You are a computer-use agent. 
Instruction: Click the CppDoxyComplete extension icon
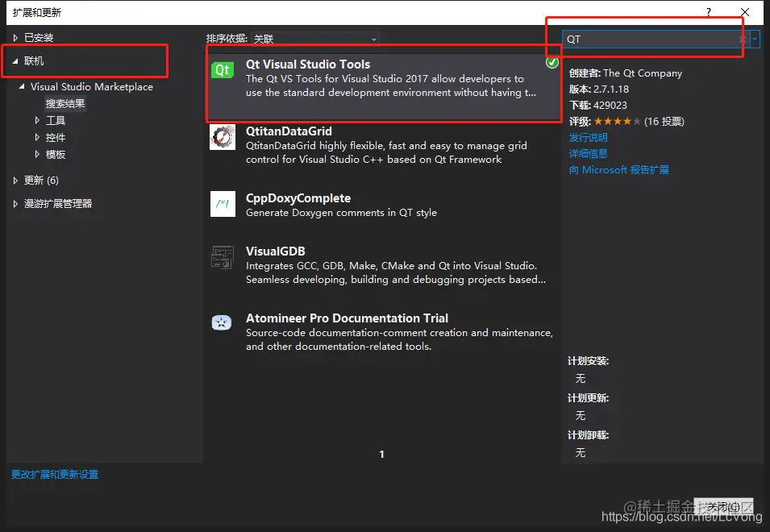(x=223, y=204)
